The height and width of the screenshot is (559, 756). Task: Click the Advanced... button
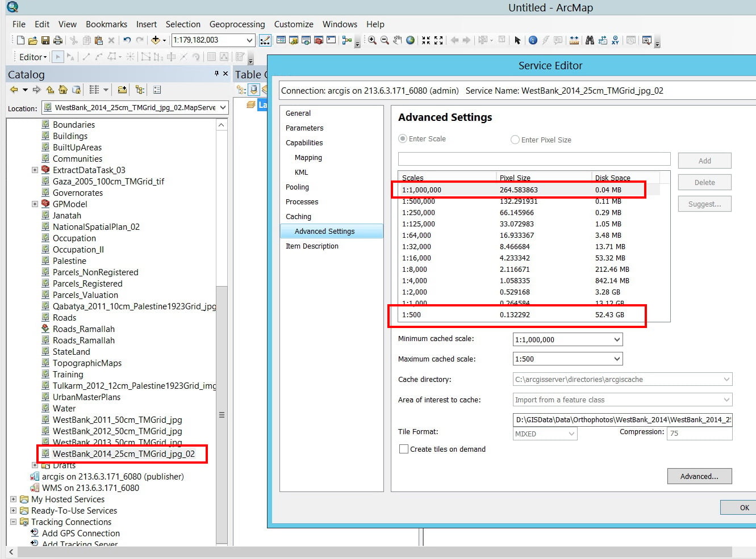click(x=699, y=476)
